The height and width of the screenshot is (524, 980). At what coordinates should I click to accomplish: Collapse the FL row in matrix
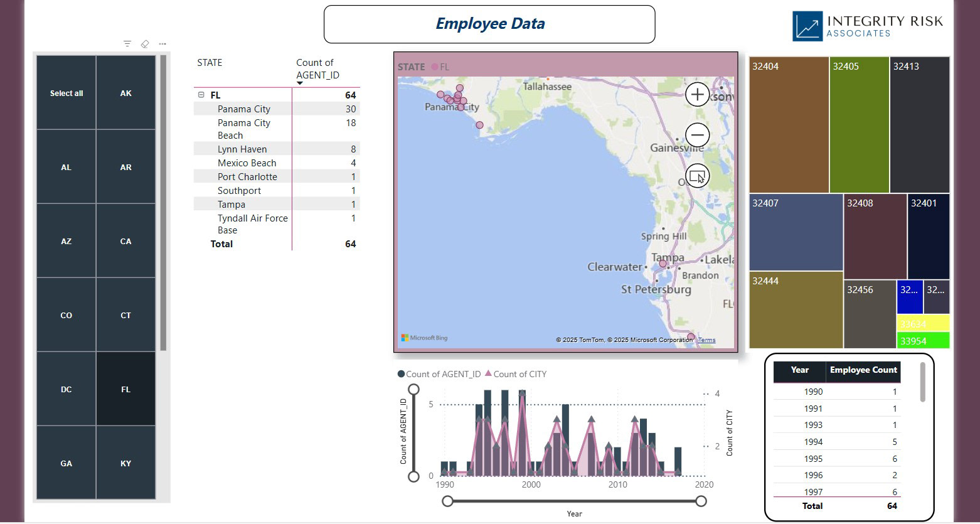(201, 95)
